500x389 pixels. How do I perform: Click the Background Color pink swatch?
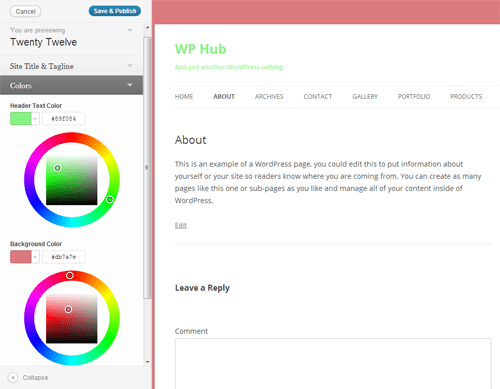tap(21, 257)
